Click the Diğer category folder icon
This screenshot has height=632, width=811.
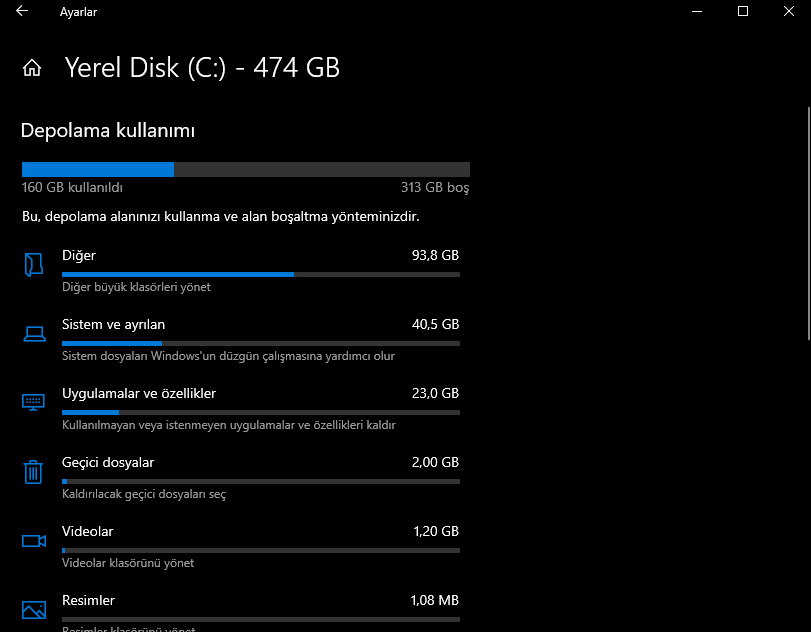34,265
